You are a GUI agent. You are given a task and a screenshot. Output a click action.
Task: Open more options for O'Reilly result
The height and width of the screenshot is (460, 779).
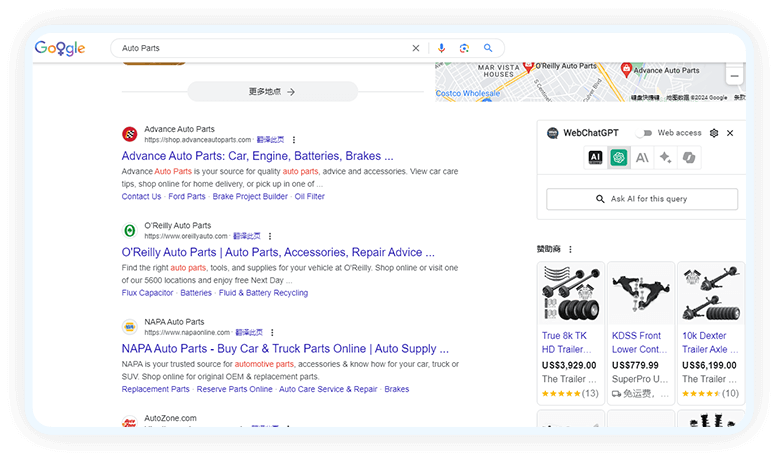tap(270, 236)
